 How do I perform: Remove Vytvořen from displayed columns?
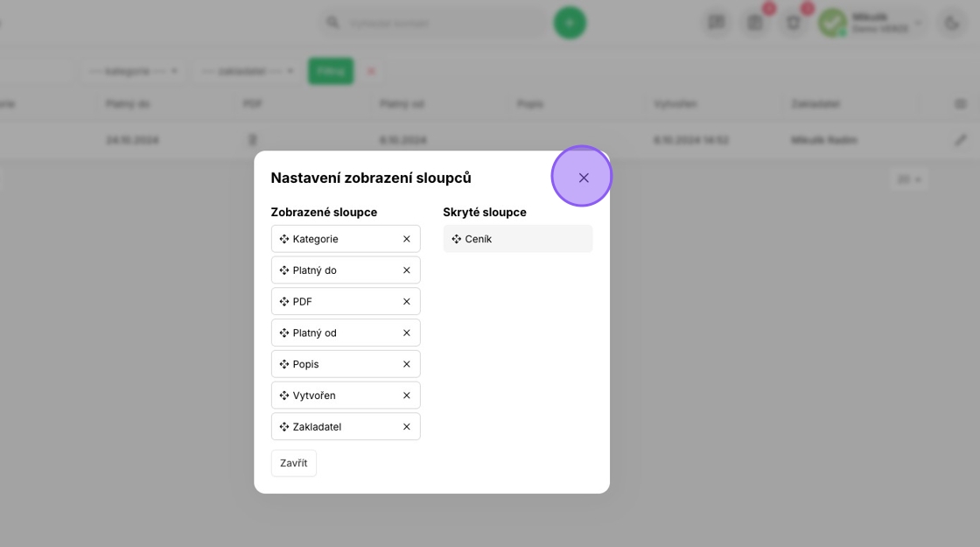click(406, 395)
